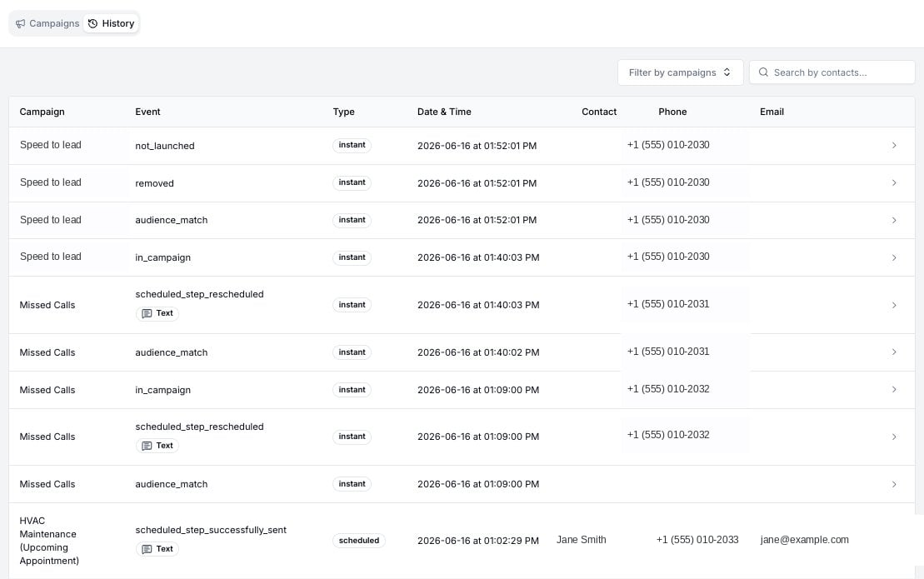
Task: Expand the removed event row chevron
Action: click(894, 183)
